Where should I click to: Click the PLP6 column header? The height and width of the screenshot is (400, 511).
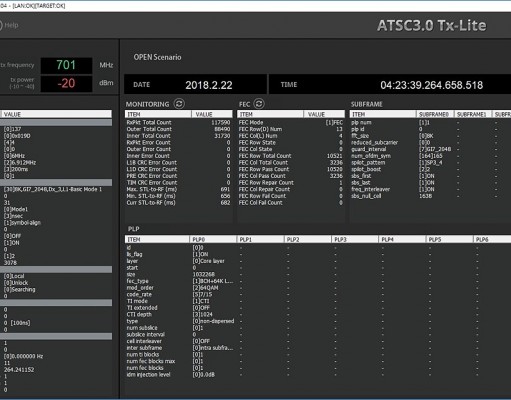492,239
